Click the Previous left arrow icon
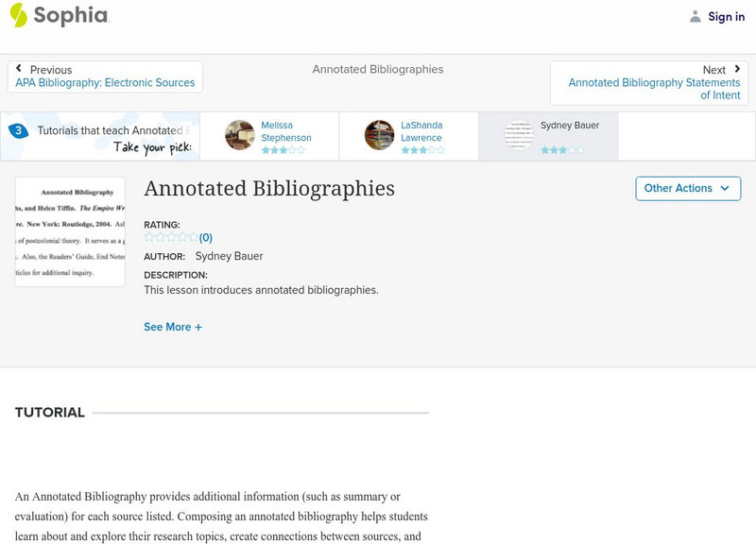 (x=19, y=69)
